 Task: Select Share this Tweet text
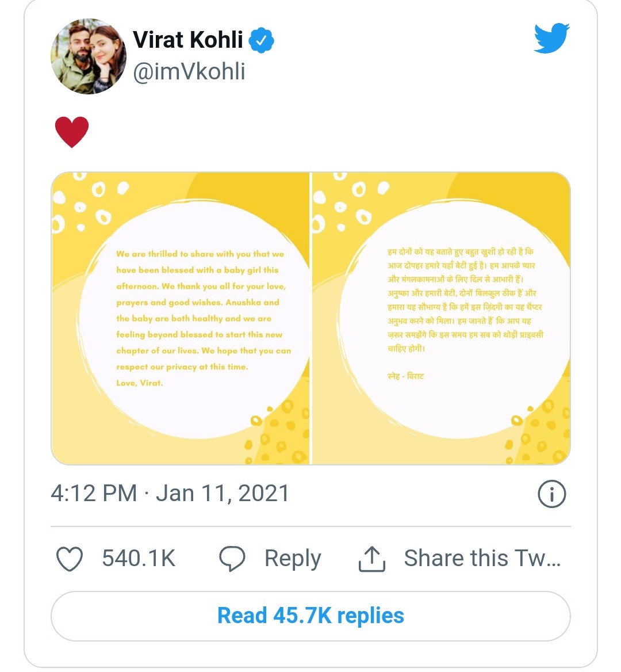(x=482, y=559)
